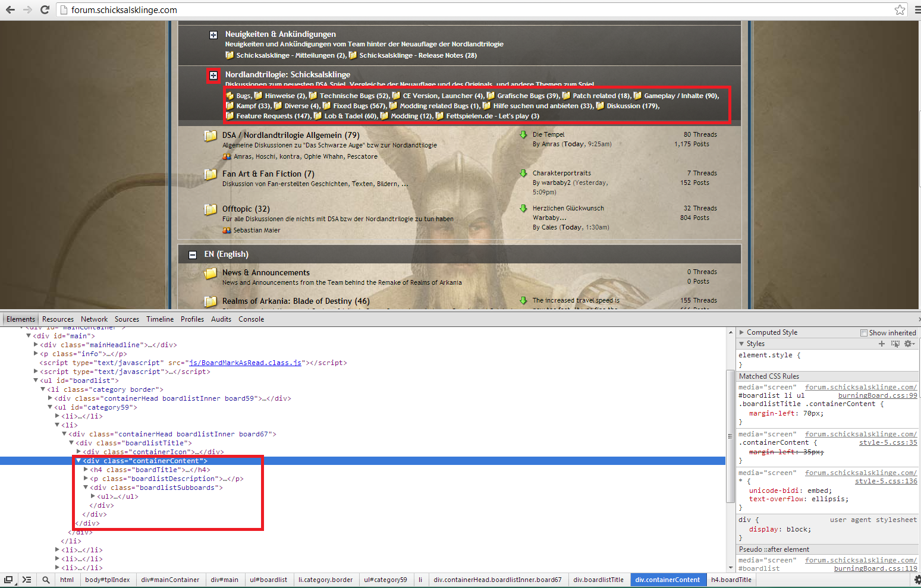Image resolution: width=921 pixels, height=588 pixels.
Task: Collapse the div id="main" node
Action: click(x=29, y=336)
